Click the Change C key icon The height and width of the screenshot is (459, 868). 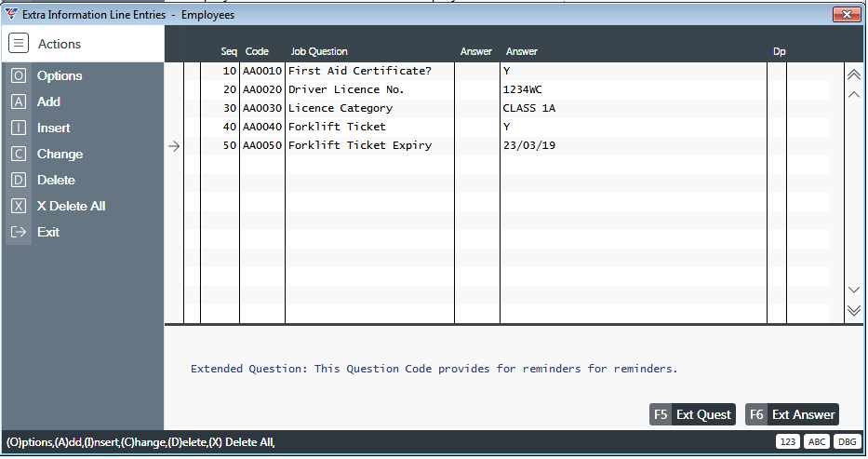coord(19,154)
